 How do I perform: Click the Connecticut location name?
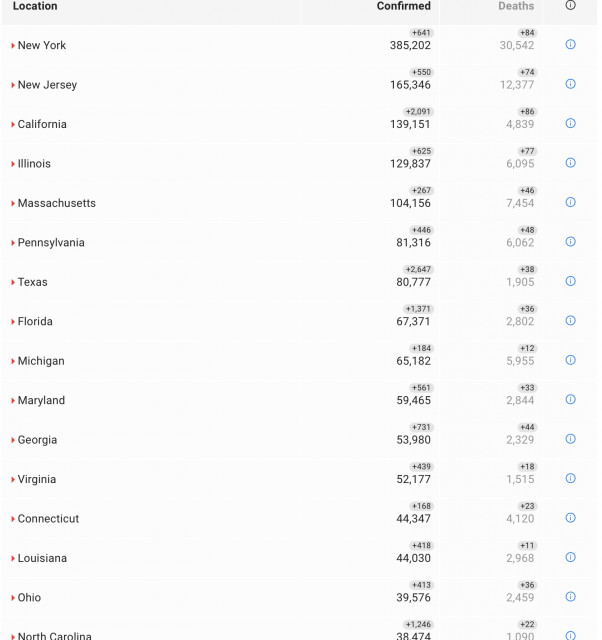tap(48, 519)
